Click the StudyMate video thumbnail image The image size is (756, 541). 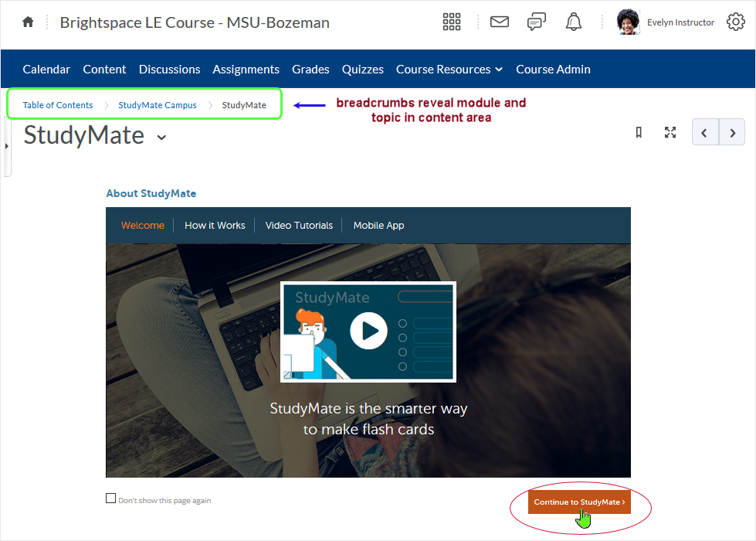pos(368,332)
